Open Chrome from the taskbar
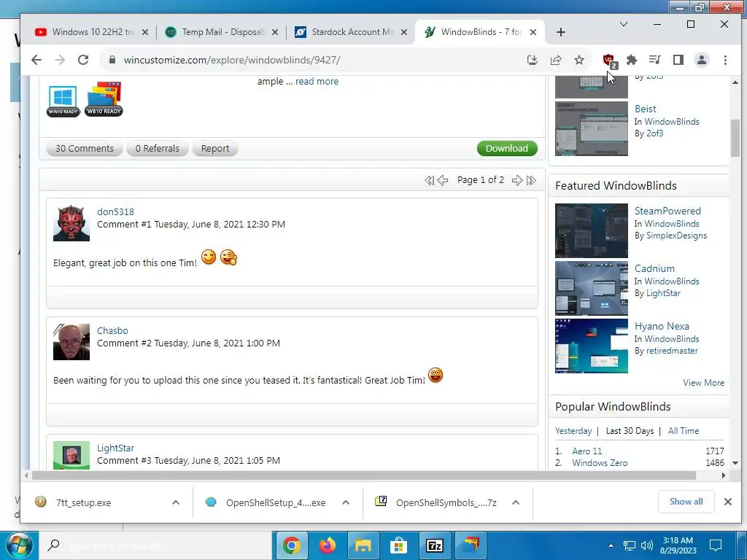 coord(292,545)
